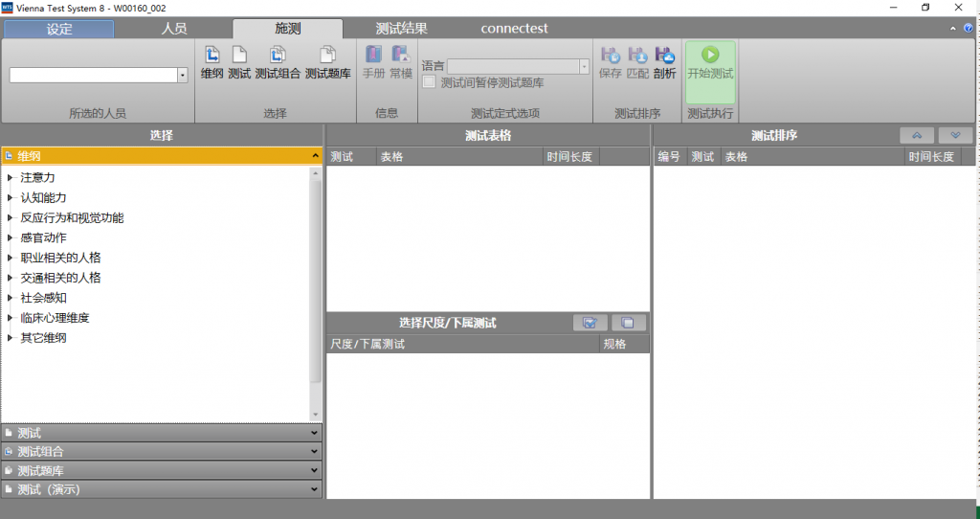Click the 测试 icon in the 选择 ribbon group
Screen dimensions: 980x519
click(x=239, y=62)
